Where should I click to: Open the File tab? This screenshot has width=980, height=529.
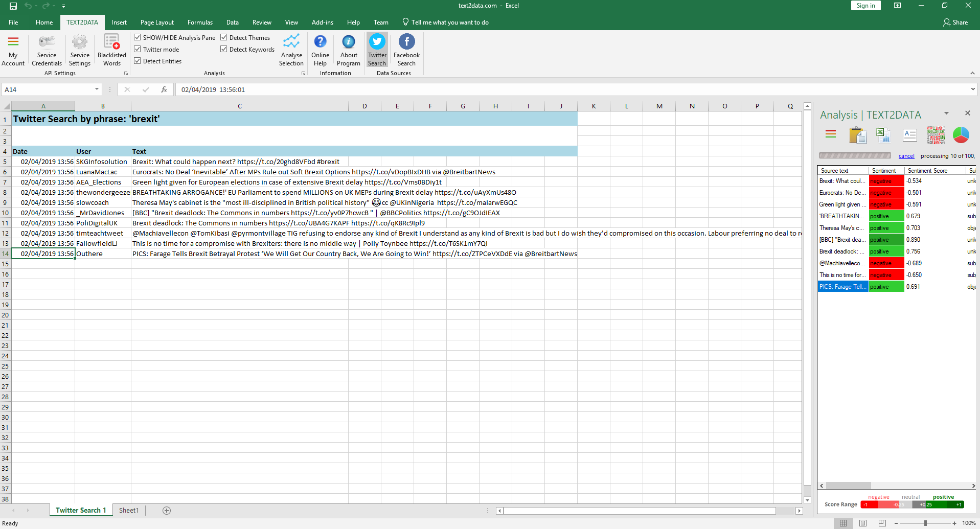[13, 22]
